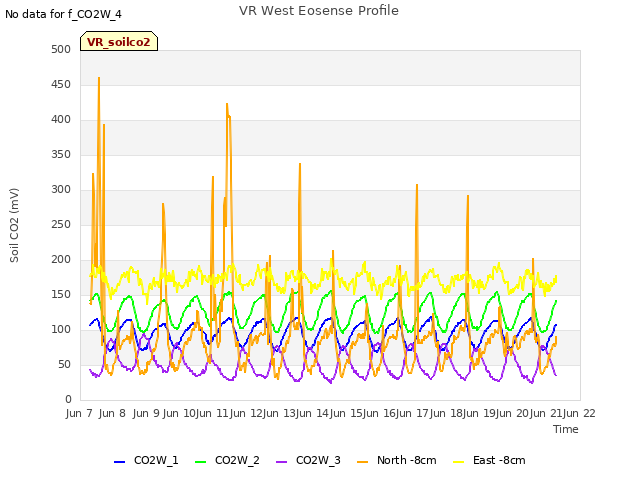Click the Jun 12 x-axis date label
This screenshot has width=640, height=480.
pos(247,413)
